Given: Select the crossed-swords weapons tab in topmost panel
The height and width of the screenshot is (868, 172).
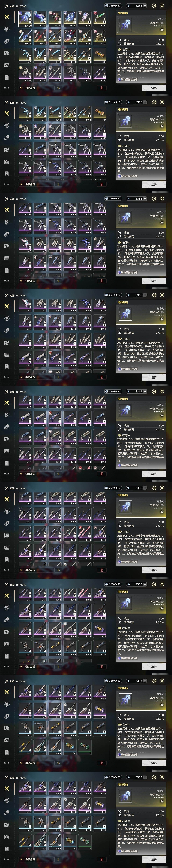Looking at the screenshot, I should 6,17.
